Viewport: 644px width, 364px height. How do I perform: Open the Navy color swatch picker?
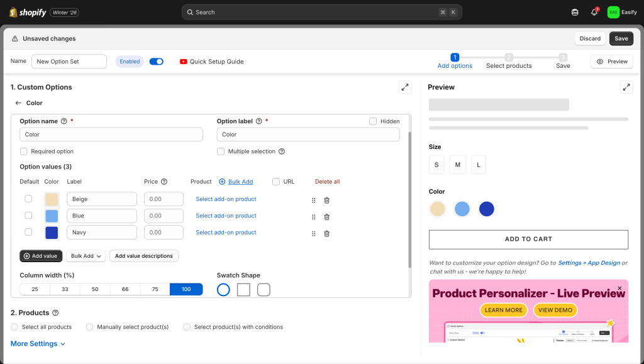click(52, 233)
